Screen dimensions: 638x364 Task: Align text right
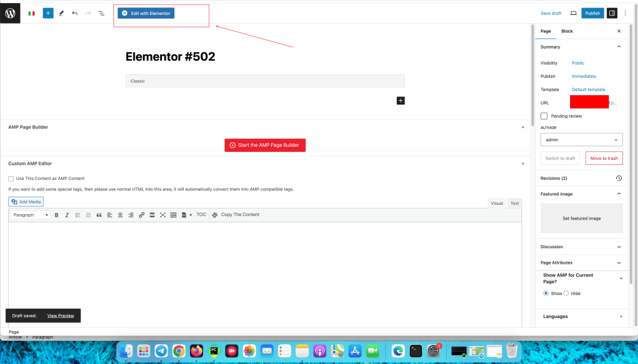[131, 215]
